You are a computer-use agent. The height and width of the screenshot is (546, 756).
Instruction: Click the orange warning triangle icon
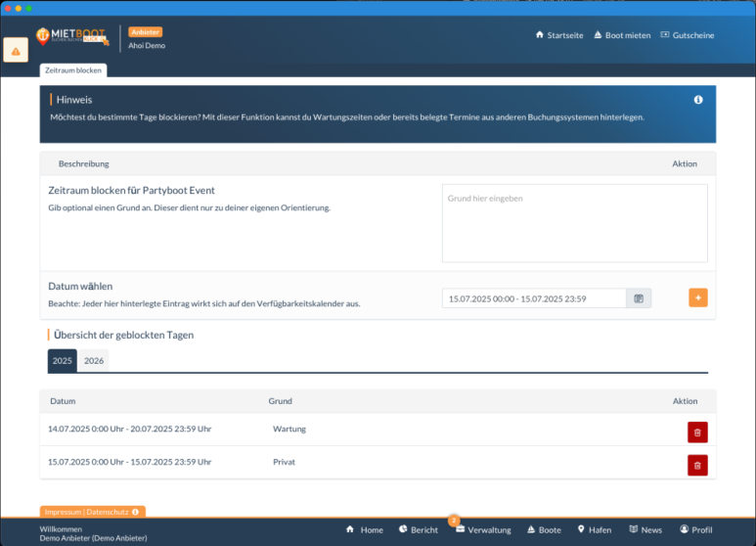point(16,51)
